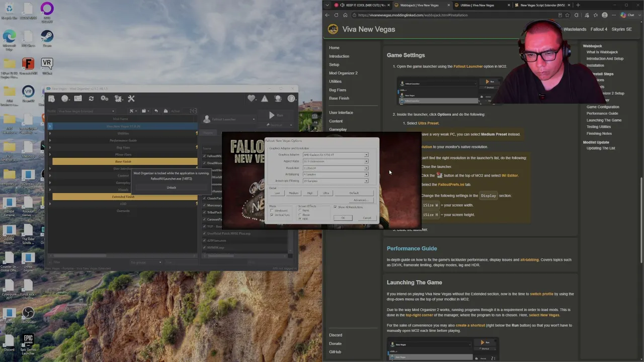Click the browser Back arrow
The height and width of the screenshot is (362, 644).
click(328, 15)
